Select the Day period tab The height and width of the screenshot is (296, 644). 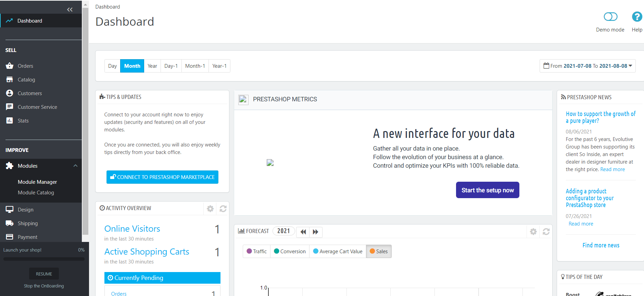pyautogui.click(x=112, y=66)
